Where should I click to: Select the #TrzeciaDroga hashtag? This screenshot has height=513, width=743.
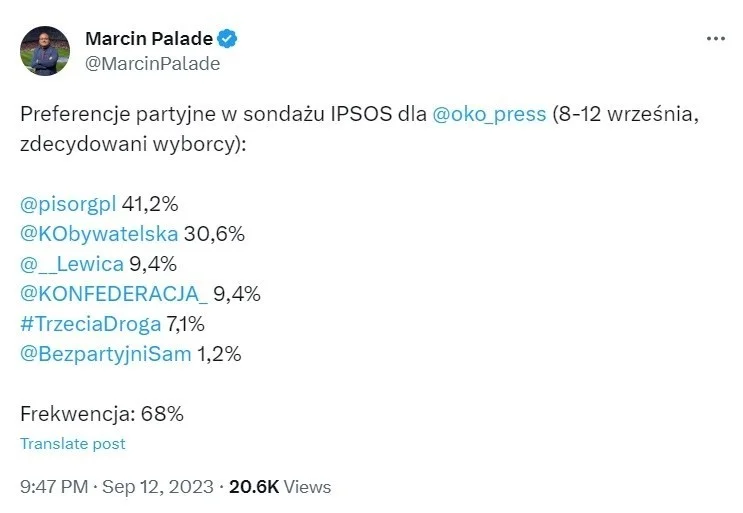(91, 324)
